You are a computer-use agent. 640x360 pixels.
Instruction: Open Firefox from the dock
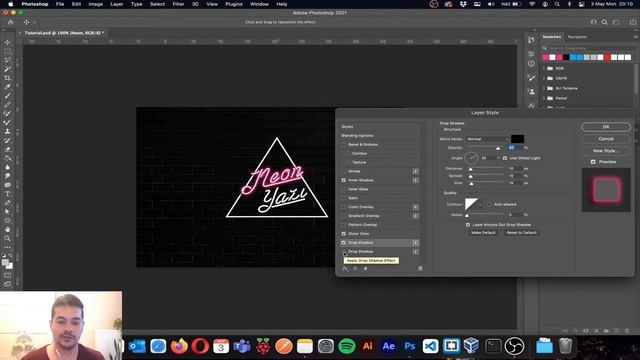point(179,347)
